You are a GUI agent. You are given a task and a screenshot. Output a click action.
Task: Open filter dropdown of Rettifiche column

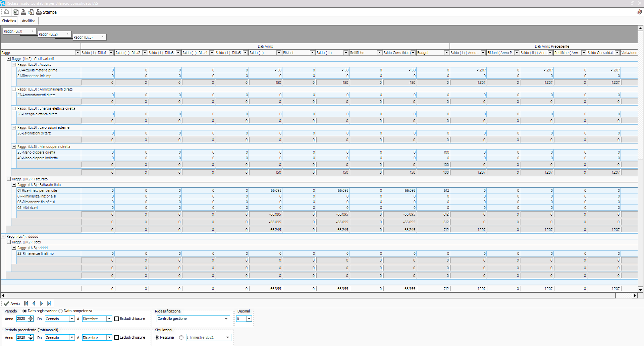point(380,53)
